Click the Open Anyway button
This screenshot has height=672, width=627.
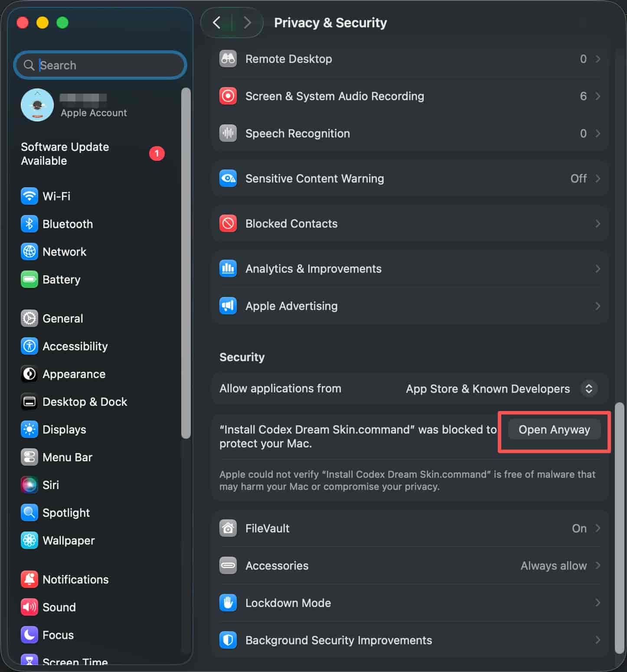point(554,429)
